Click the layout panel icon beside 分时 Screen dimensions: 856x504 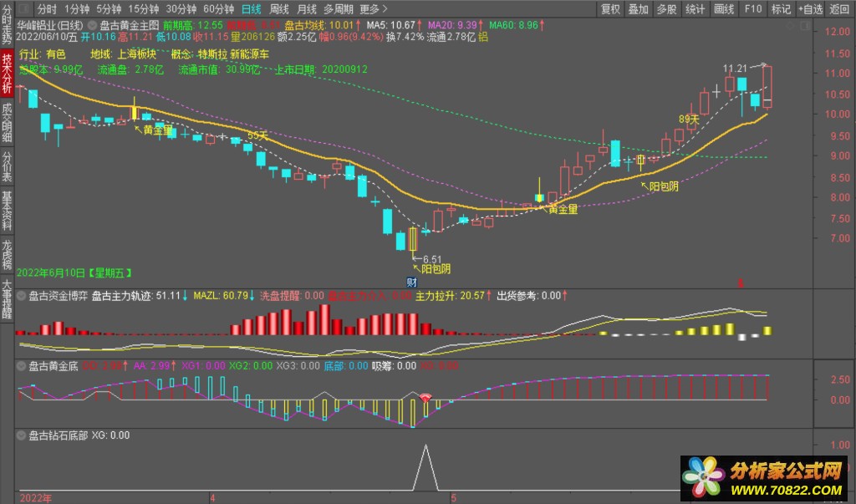(24, 8)
